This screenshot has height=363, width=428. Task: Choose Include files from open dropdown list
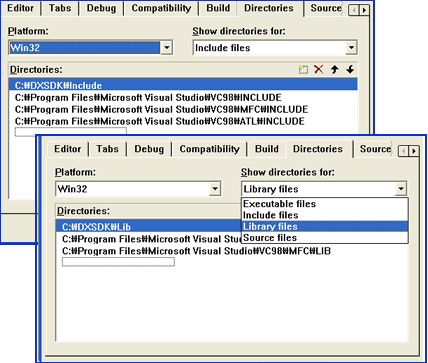(x=324, y=215)
